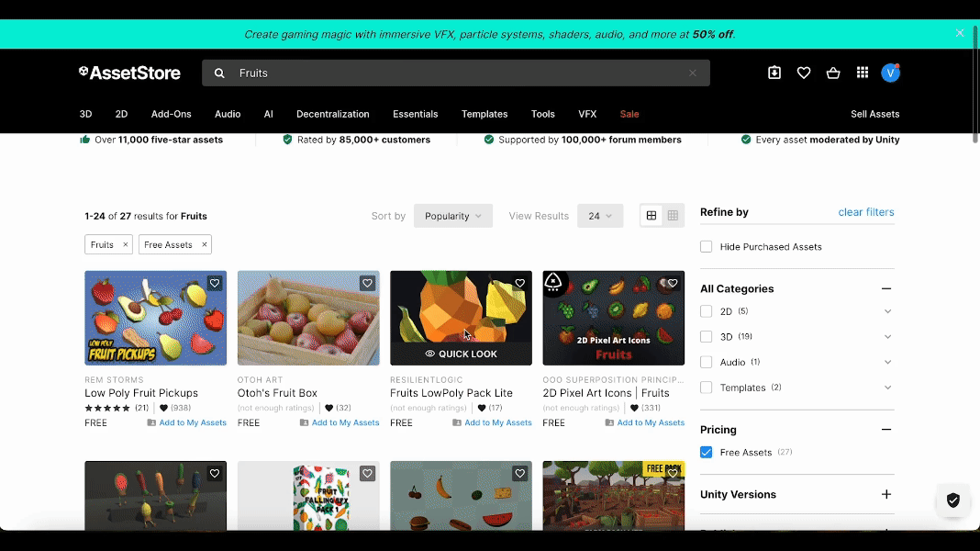Click the clear filters link
This screenshot has width=980, height=551.
point(865,212)
